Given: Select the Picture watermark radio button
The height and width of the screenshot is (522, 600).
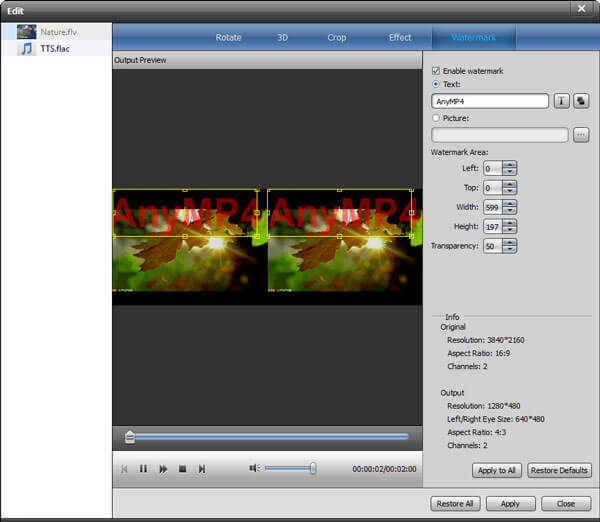Looking at the screenshot, I should pos(436,118).
